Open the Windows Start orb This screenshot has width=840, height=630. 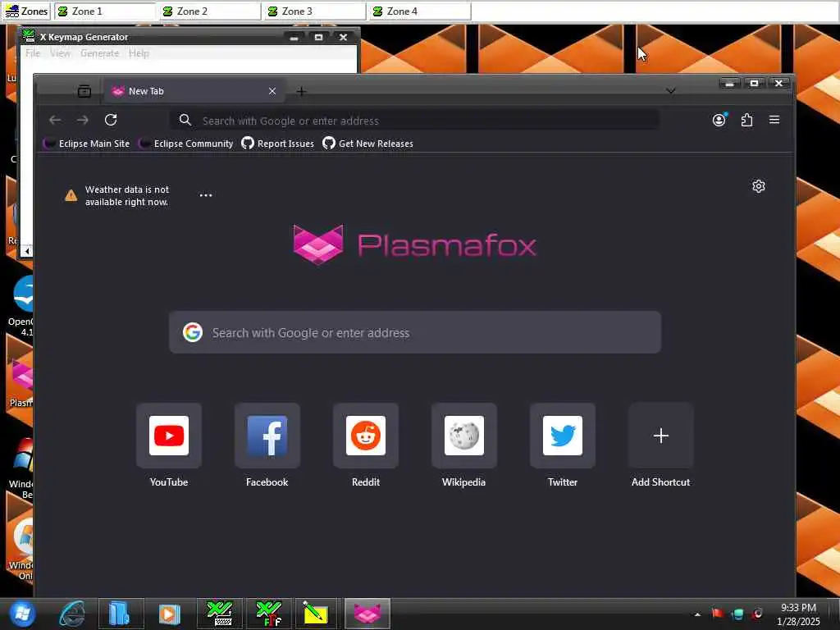pos(22,614)
